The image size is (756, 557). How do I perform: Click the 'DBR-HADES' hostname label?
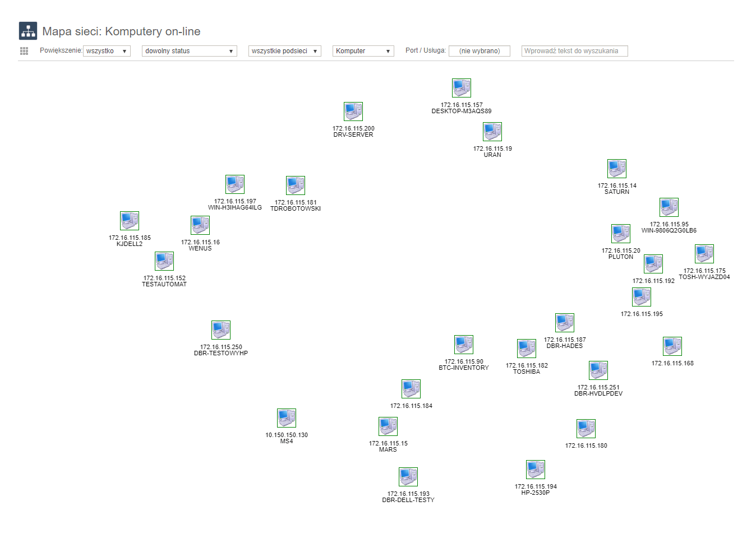click(565, 346)
